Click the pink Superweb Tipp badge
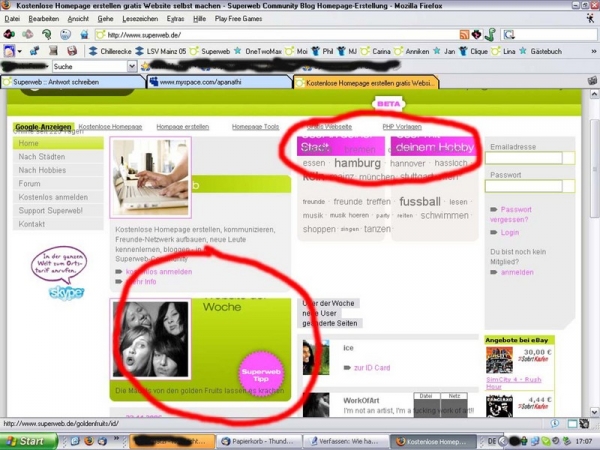 pyautogui.click(x=261, y=374)
